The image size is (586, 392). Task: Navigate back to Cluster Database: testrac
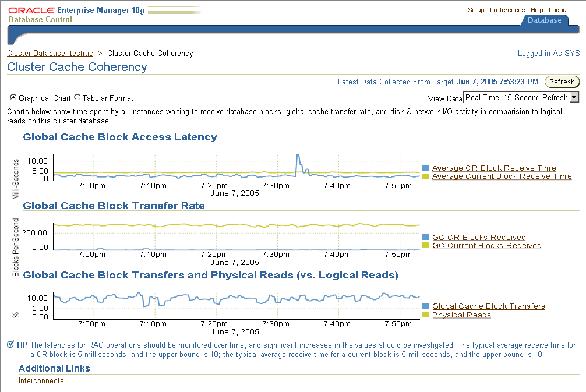coord(50,53)
